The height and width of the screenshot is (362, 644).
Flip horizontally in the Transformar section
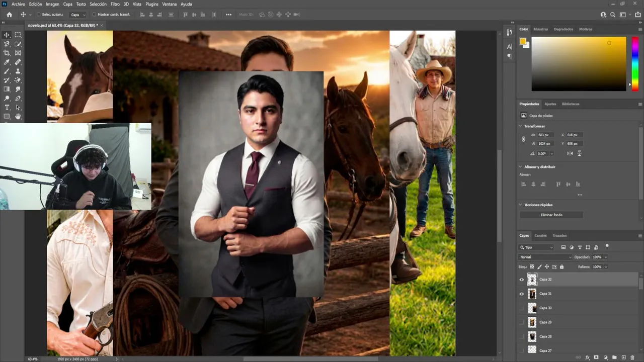click(x=570, y=153)
